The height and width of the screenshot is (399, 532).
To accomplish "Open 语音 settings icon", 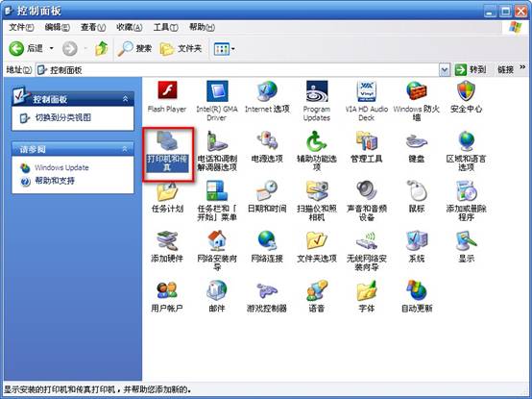I will pyautogui.click(x=317, y=296).
